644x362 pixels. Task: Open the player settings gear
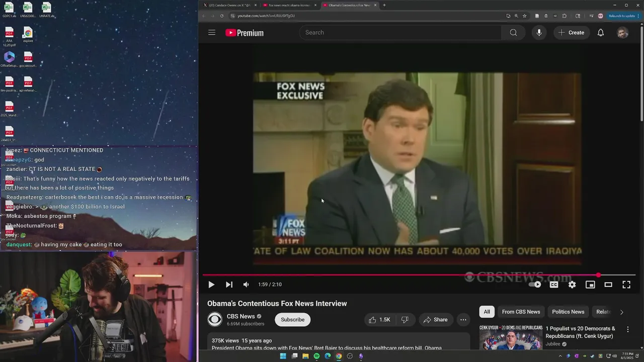click(572, 285)
